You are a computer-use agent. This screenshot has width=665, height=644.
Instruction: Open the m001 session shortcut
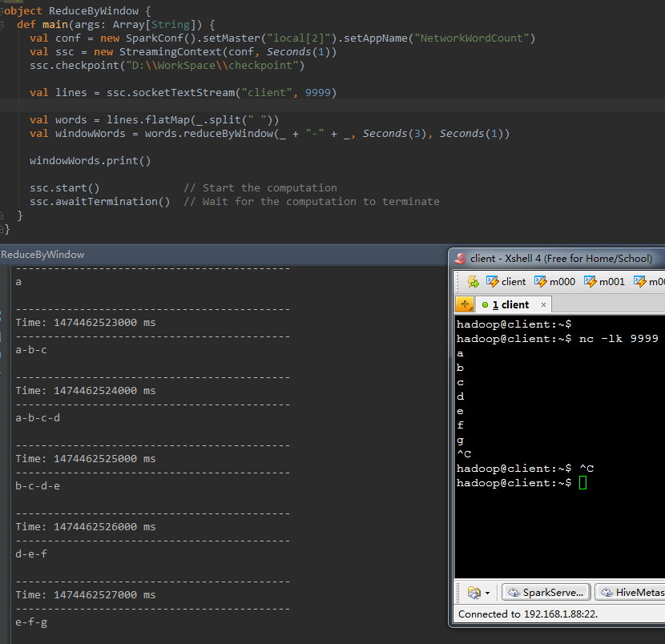click(x=604, y=281)
